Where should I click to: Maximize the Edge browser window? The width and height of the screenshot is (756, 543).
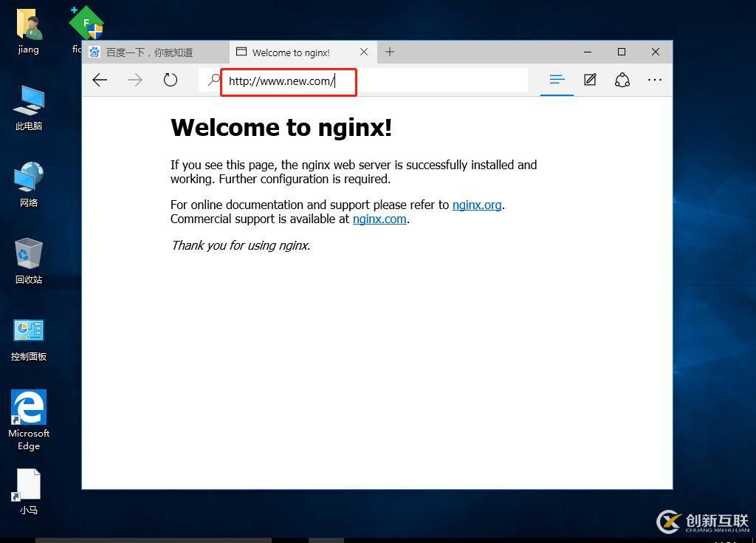tap(622, 52)
